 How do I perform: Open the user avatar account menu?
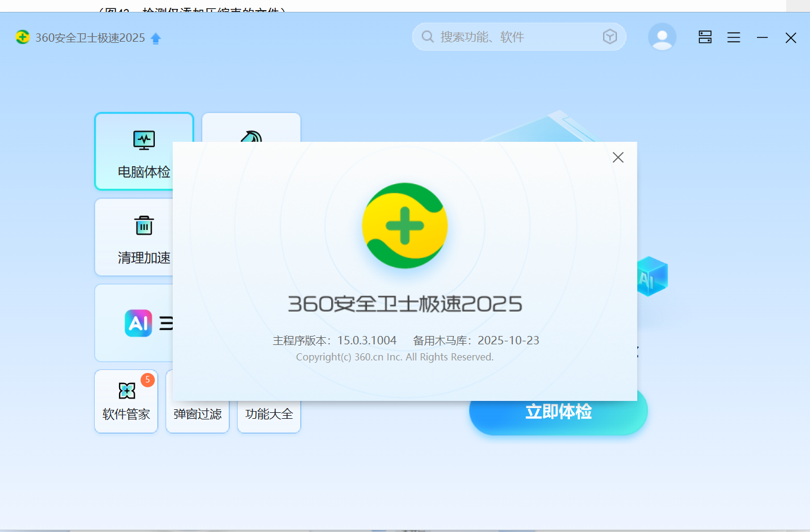pyautogui.click(x=662, y=37)
